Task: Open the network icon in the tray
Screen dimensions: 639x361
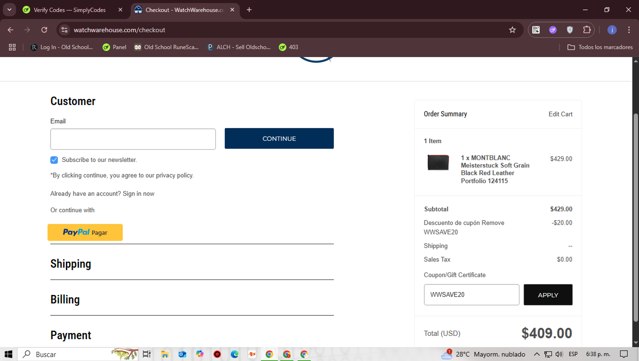Action: point(548,354)
